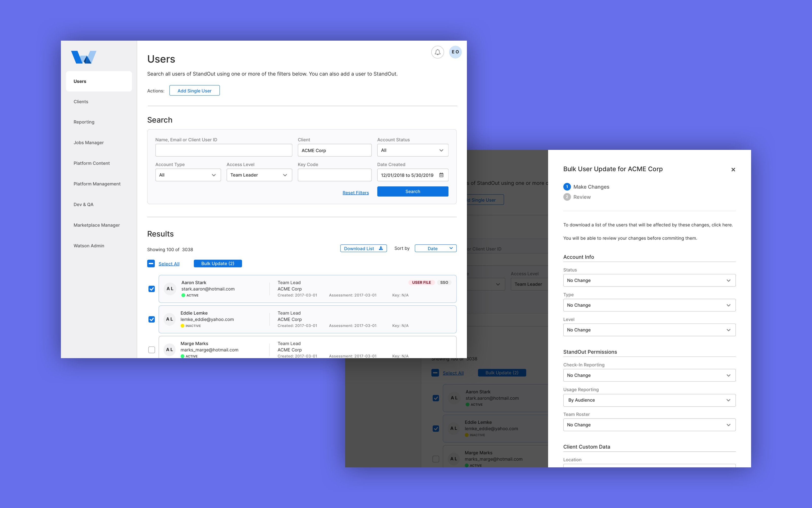Screen dimensions: 812x508
Task: Open Jobs Manager in the sidebar
Action: 89,143
